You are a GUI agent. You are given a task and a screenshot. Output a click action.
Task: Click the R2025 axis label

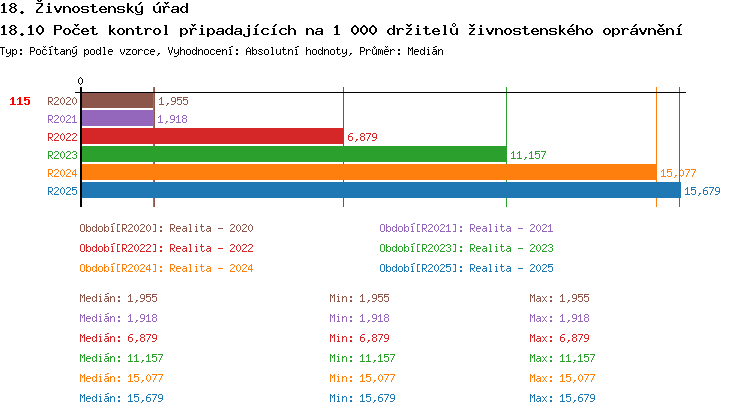tap(62, 191)
